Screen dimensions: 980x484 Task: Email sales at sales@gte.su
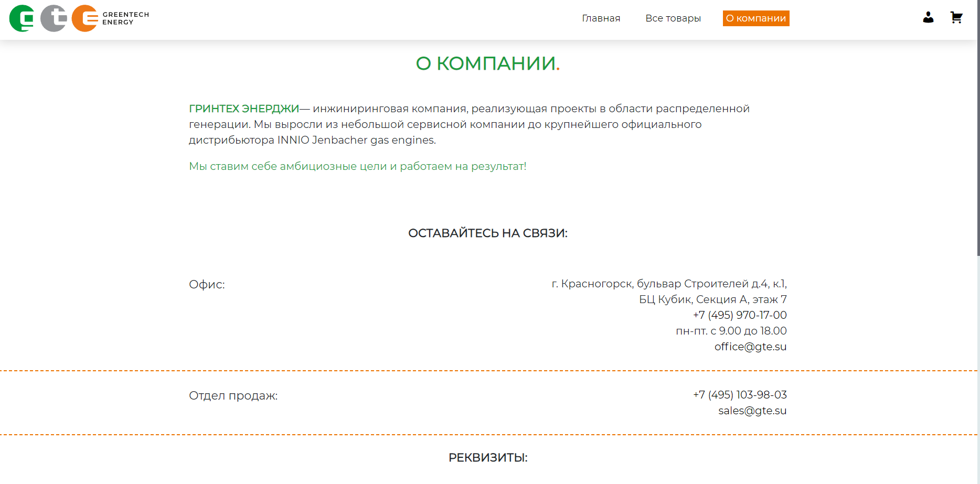[x=752, y=411]
